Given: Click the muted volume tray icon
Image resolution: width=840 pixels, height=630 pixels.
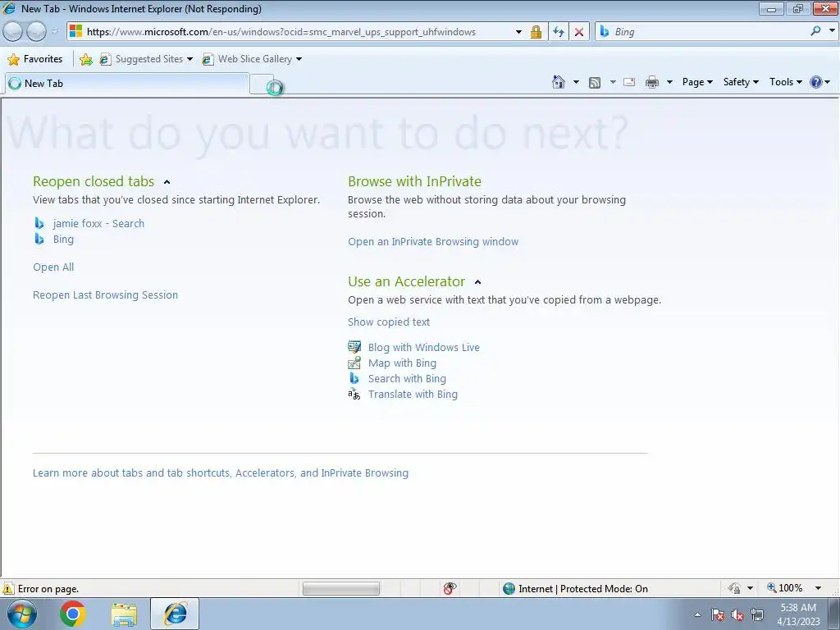Looking at the screenshot, I should point(737,615).
